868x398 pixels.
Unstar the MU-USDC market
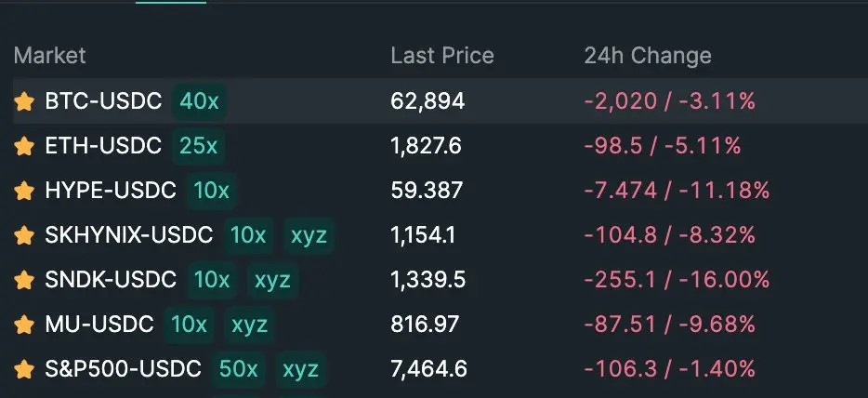tap(24, 325)
